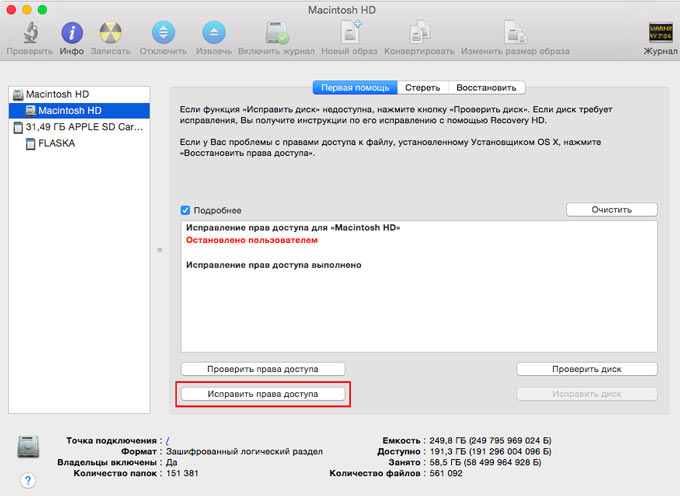Screen dimensions: 680x496
Task: Click the Конвертировать toolbar icon
Action: point(419,33)
